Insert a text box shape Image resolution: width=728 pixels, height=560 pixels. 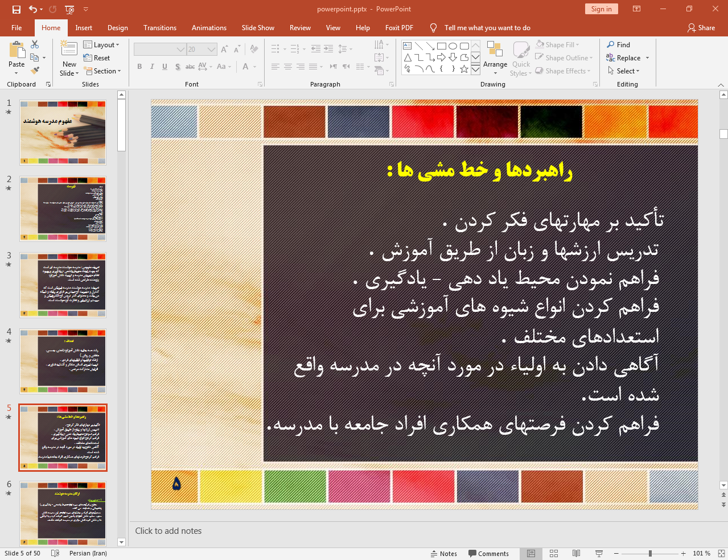408,46
